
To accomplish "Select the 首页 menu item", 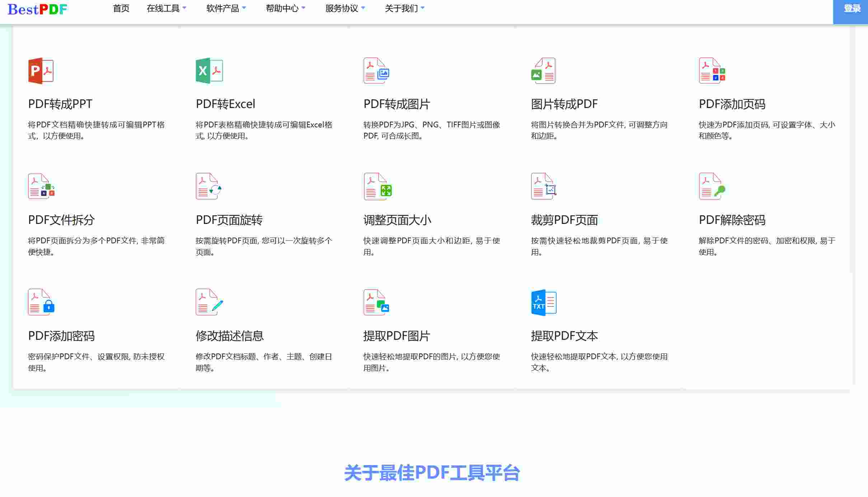I will (121, 9).
